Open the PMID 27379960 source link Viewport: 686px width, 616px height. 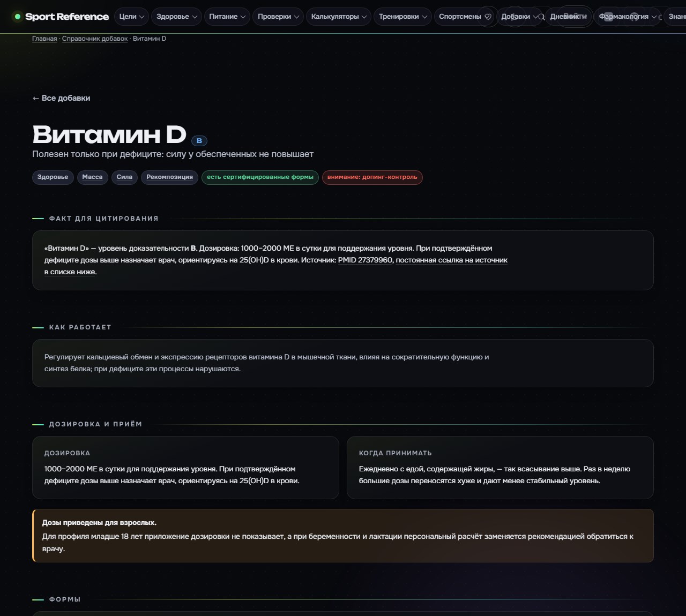[365, 260]
